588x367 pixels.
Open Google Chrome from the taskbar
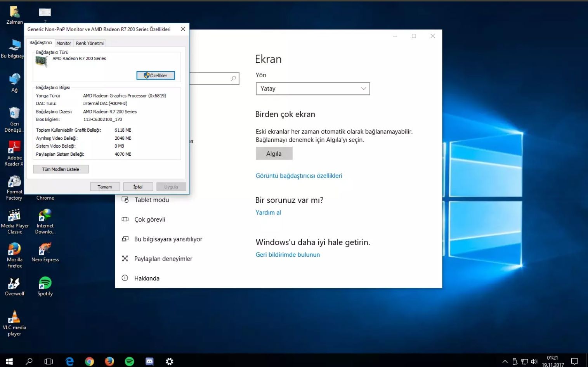click(90, 361)
